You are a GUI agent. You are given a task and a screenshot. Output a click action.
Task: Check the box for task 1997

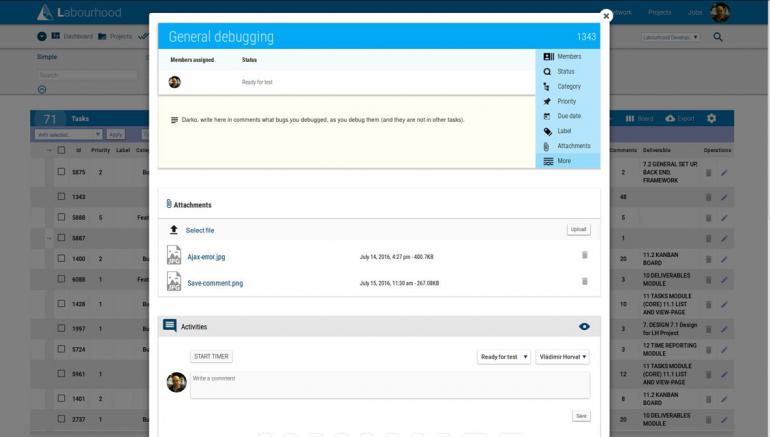tap(61, 328)
